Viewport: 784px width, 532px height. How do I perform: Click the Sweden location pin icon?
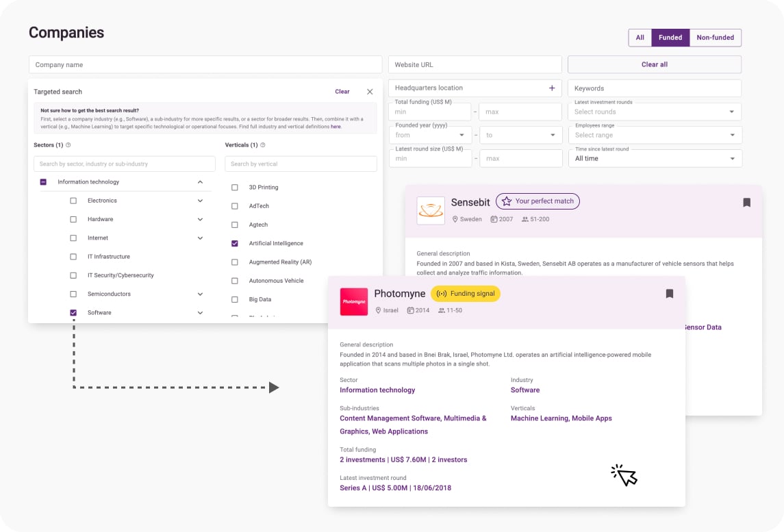[455, 219]
